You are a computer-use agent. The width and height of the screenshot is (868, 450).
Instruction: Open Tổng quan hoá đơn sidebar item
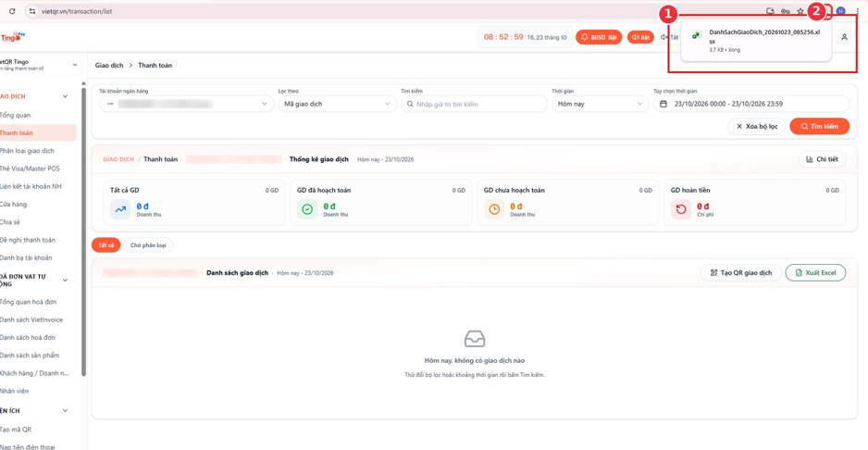(29, 302)
